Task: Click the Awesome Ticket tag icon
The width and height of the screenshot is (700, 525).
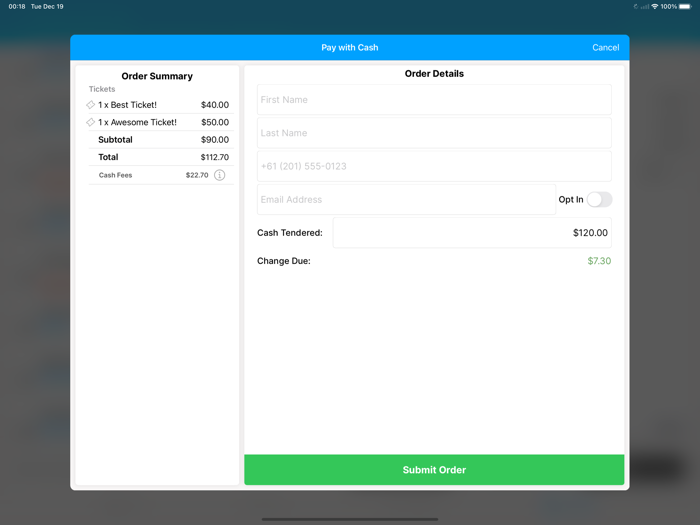Action: [x=90, y=122]
